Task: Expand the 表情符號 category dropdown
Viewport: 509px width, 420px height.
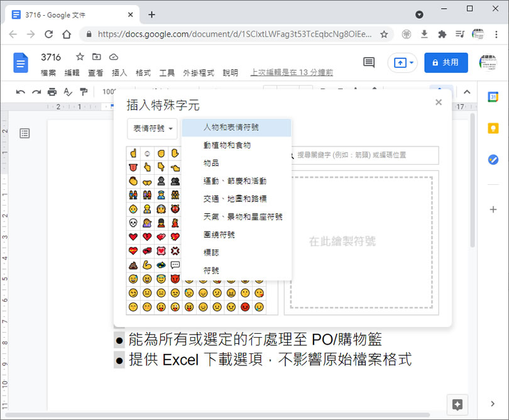Action: pyautogui.click(x=152, y=128)
